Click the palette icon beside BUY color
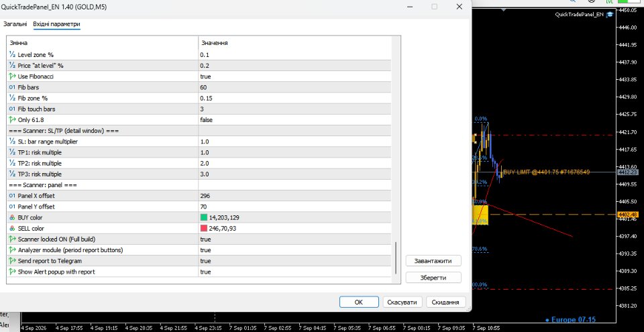644x332 pixels. click(x=12, y=218)
